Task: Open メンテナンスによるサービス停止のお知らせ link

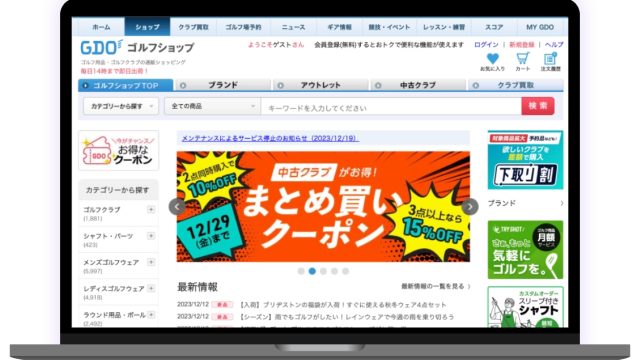Action: coord(270,138)
